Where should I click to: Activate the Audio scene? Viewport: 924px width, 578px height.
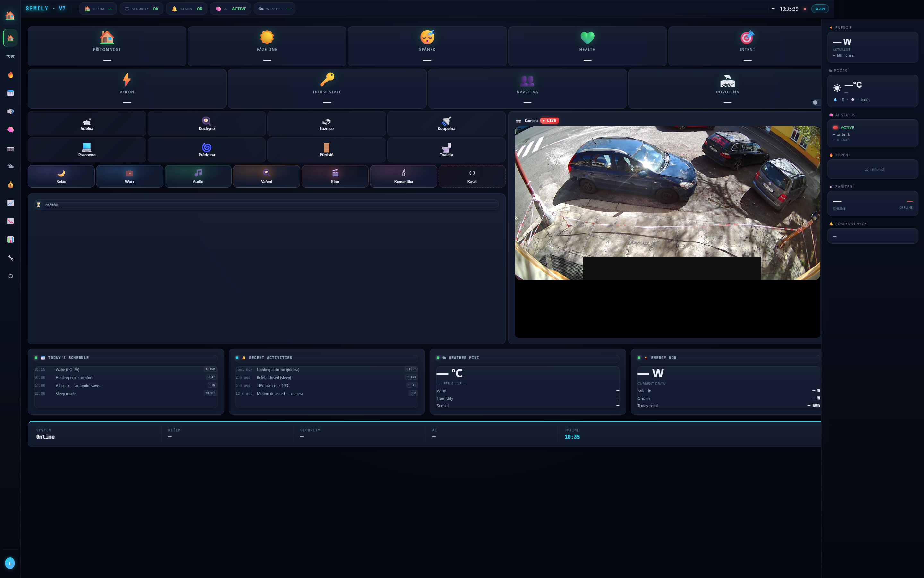point(198,176)
